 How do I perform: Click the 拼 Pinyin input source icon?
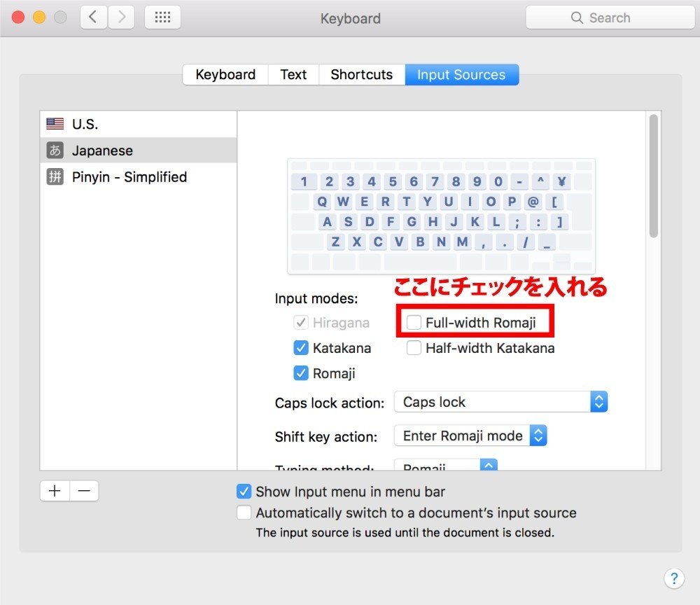pyautogui.click(x=54, y=176)
